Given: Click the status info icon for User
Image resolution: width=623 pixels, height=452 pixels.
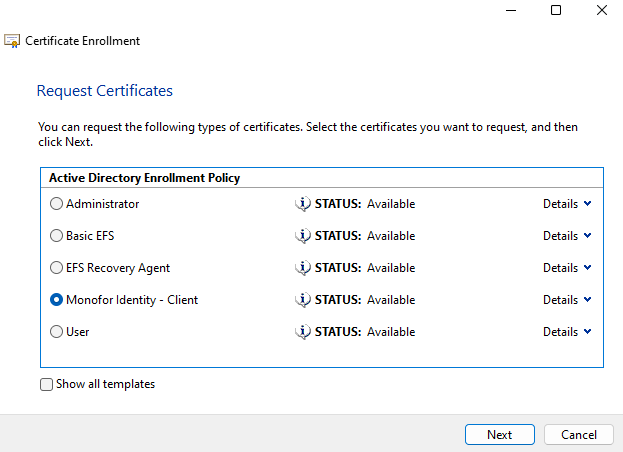Looking at the screenshot, I should point(303,332).
